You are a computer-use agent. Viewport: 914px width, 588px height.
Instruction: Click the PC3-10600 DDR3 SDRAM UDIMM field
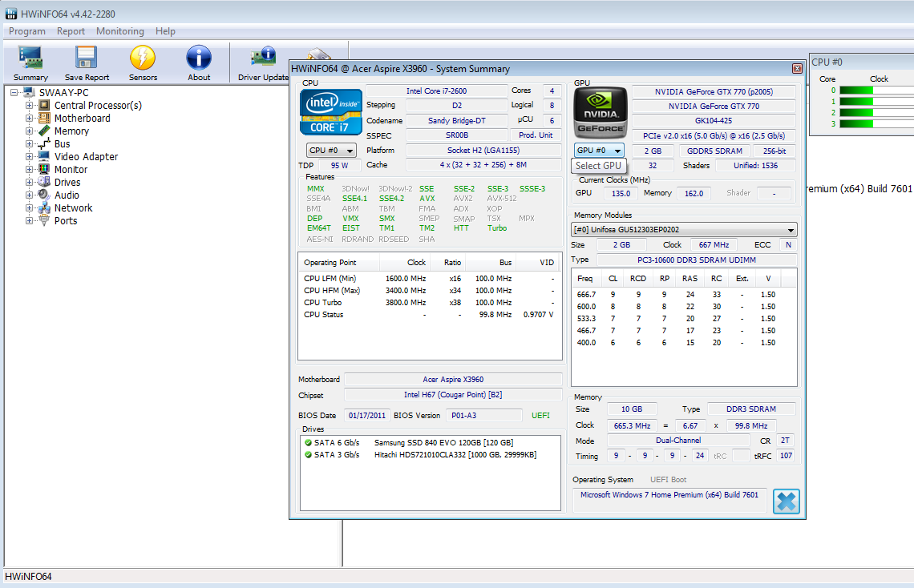tap(697, 260)
